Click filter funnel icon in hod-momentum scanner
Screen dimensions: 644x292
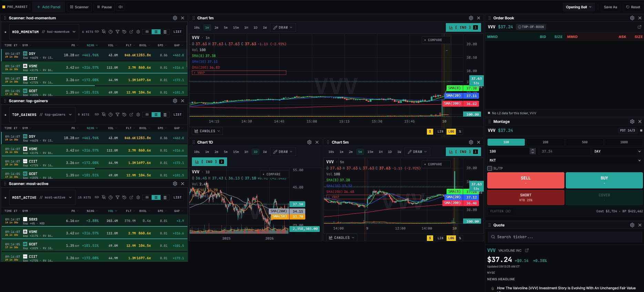pos(117,32)
